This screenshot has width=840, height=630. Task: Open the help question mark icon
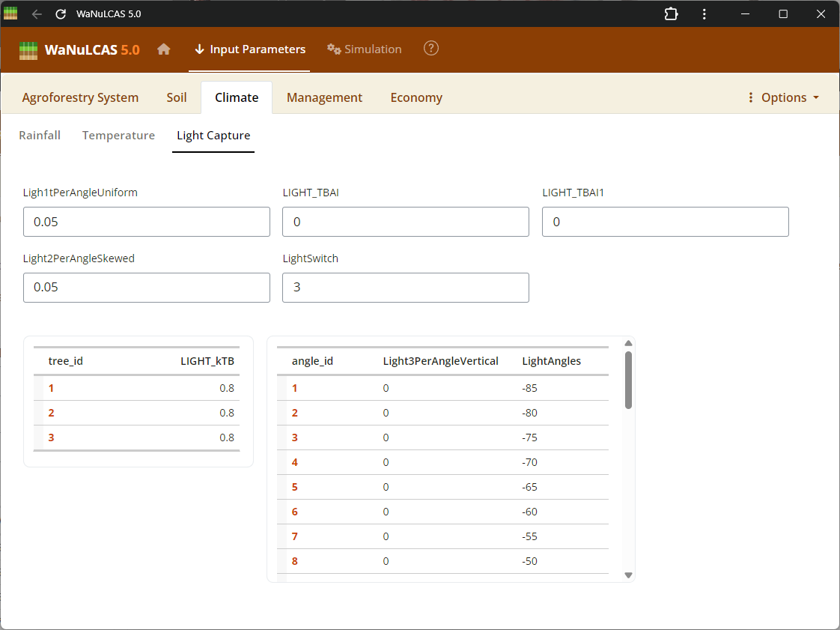click(x=431, y=49)
